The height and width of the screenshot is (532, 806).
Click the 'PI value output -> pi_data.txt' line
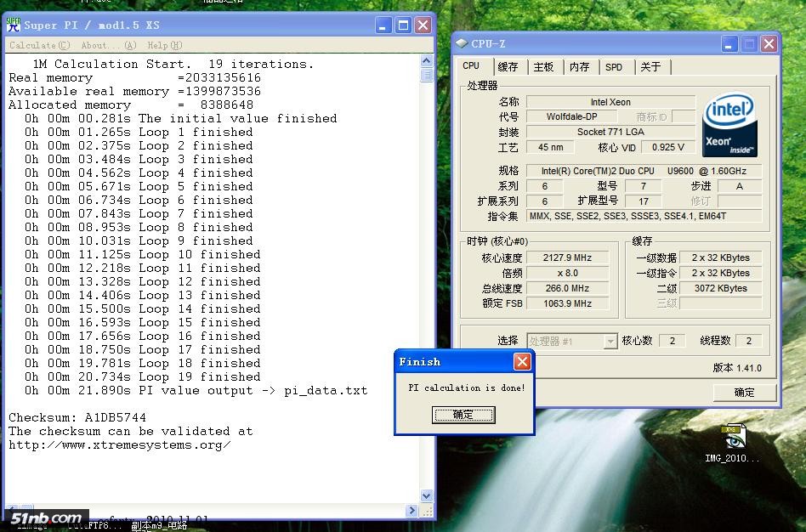click(196, 391)
